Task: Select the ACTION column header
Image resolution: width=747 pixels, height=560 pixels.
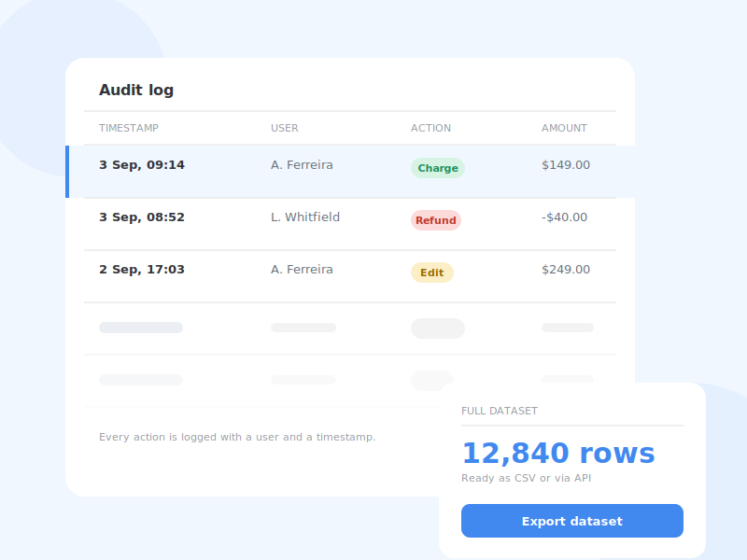Action: click(430, 128)
